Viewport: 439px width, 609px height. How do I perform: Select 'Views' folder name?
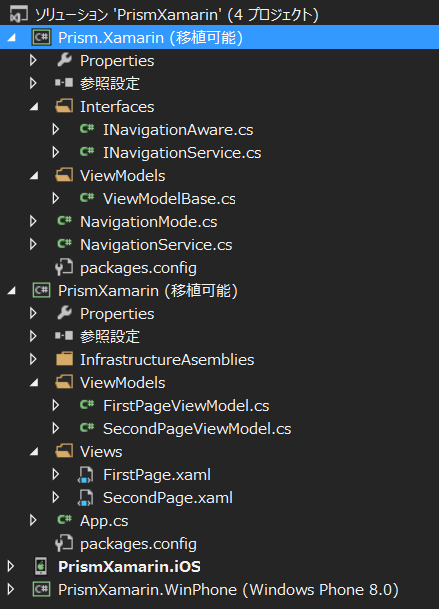[101, 452]
